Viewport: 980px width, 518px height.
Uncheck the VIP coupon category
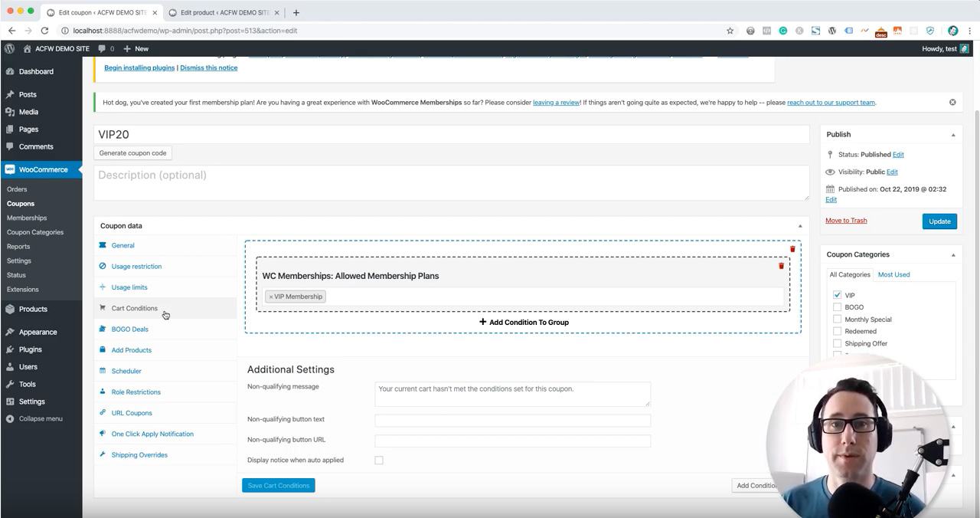click(x=837, y=295)
